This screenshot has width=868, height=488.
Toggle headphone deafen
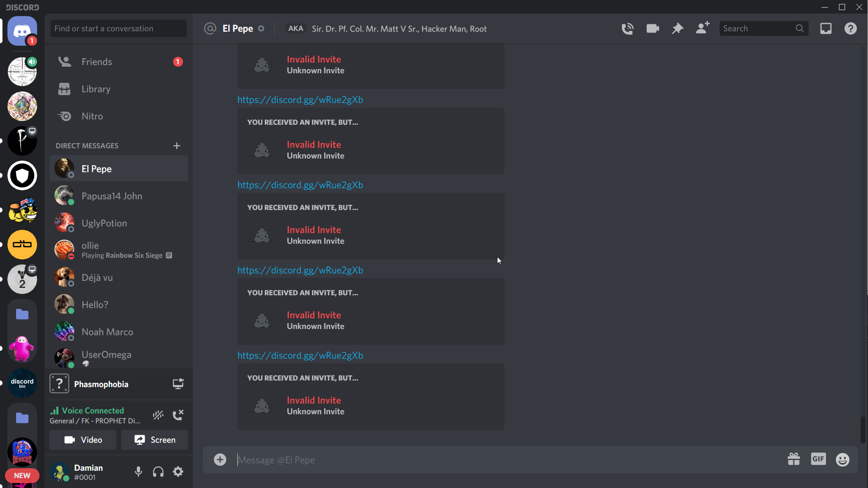pos(158,472)
